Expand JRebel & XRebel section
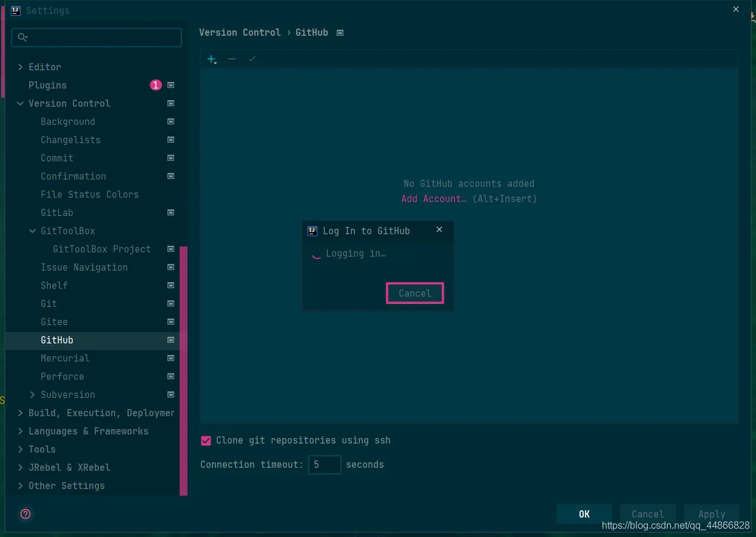Image resolution: width=756 pixels, height=537 pixels. pos(21,467)
